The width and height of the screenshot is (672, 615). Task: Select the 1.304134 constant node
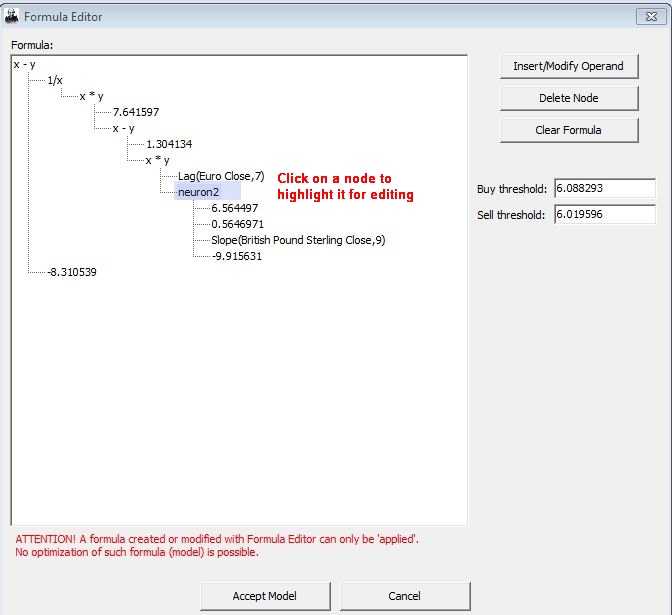tap(168, 144)
